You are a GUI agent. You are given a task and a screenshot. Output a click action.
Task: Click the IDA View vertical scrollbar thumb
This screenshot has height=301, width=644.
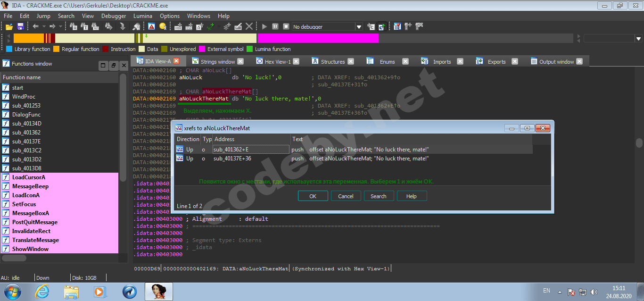[x=639, y=142]
